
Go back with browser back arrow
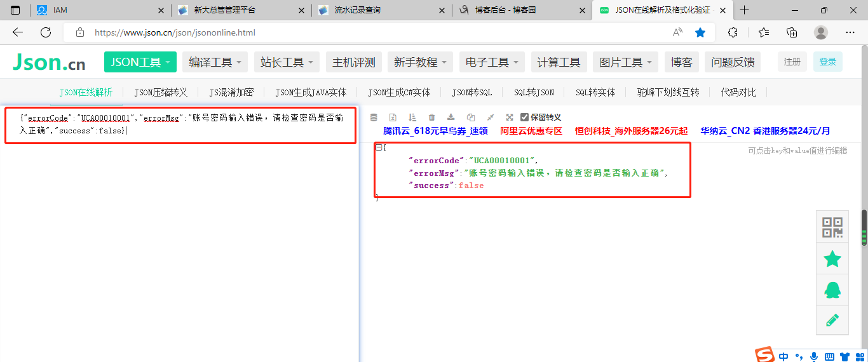(18, 32)
